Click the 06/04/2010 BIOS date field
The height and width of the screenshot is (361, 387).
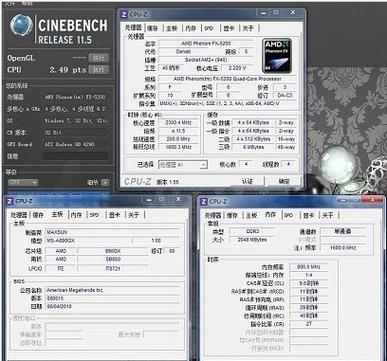[113, 306]
